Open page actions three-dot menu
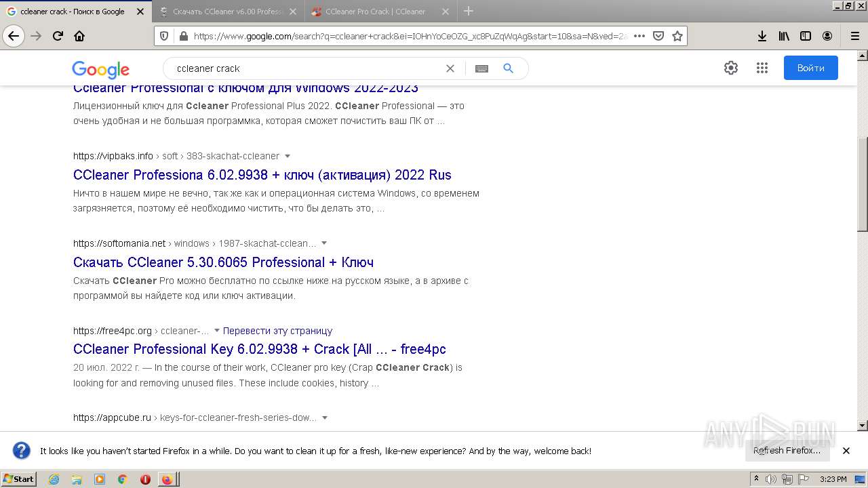 pos(639,36)
